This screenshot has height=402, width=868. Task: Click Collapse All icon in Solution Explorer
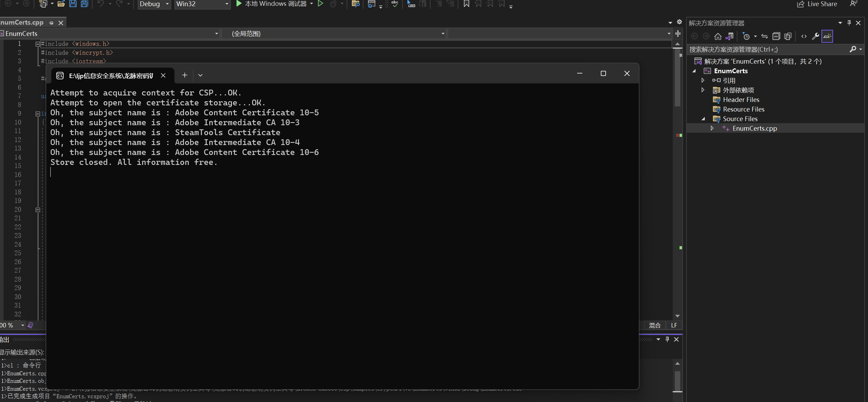coord(776,36)
